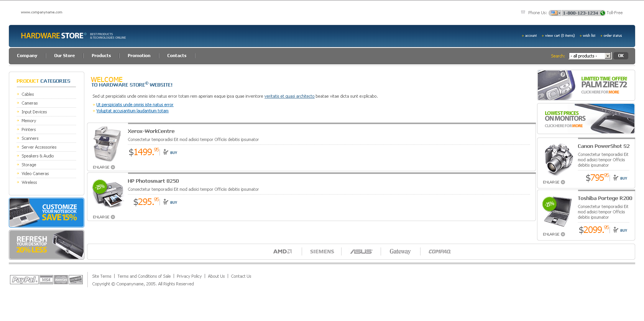This screenshot has height=321, width=644.
Task: Click the cart icon for HP Photosmart 8250
Action: [x=166, y=202]
